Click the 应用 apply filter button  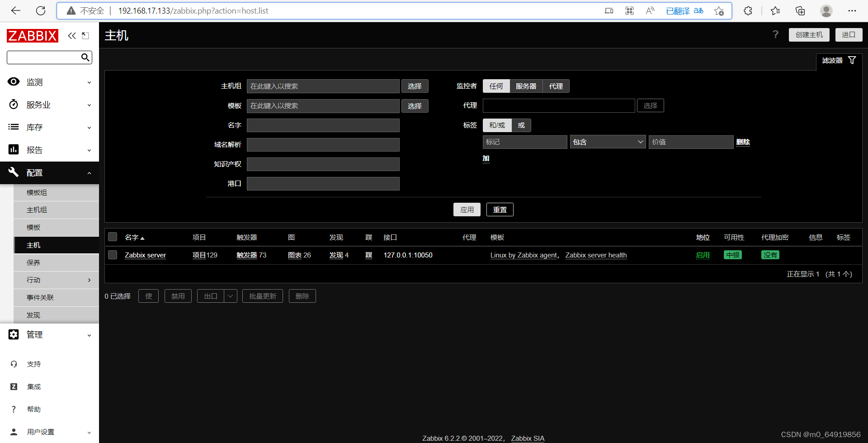467,210
